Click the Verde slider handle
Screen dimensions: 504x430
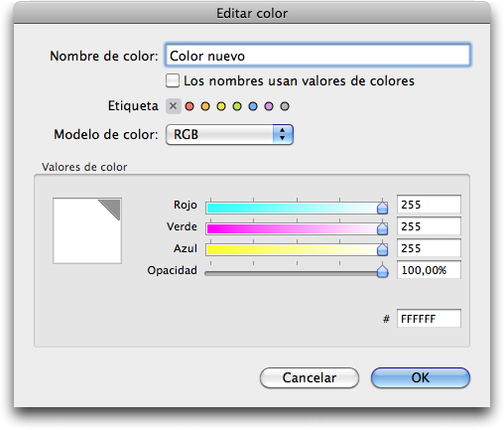pyautogui.click(x=382, y=228)
